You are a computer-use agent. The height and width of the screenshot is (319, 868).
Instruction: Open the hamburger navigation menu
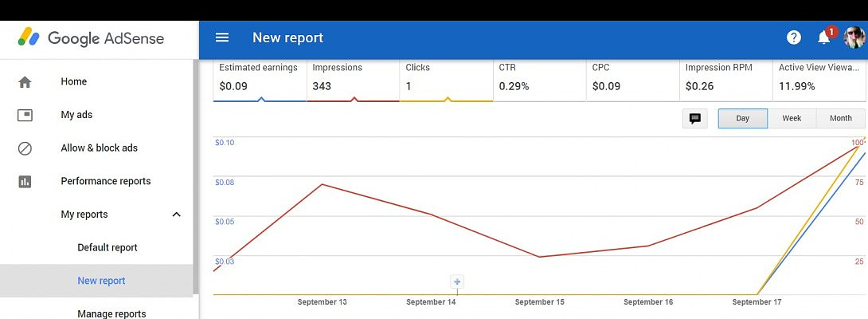pyautogui.click(x=222, y=37)
